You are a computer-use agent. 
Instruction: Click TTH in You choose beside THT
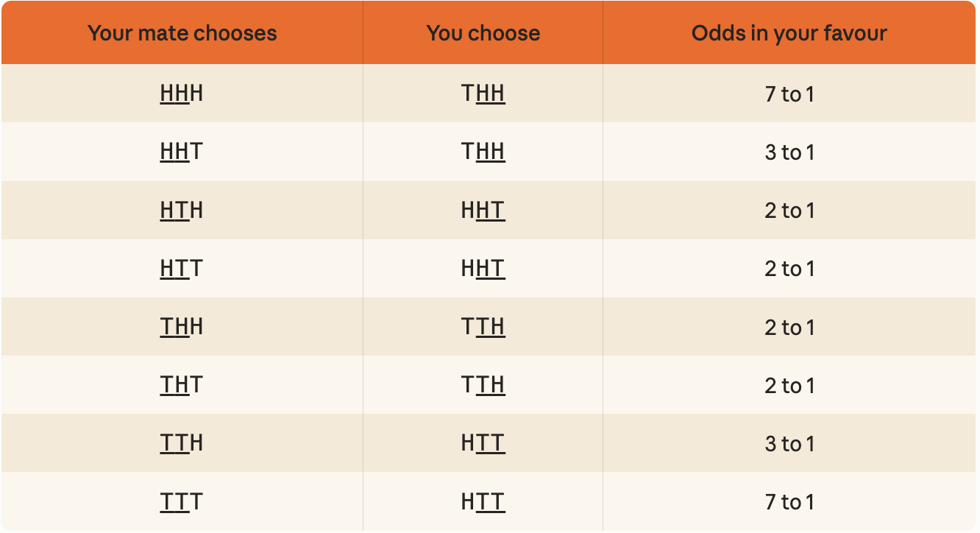[483, 385]
